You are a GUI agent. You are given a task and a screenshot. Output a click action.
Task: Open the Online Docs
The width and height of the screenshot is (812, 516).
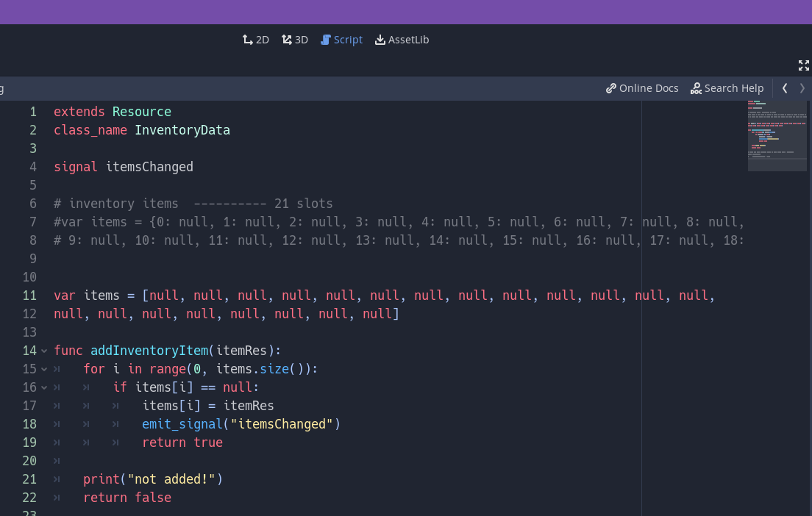coord(642,87)
